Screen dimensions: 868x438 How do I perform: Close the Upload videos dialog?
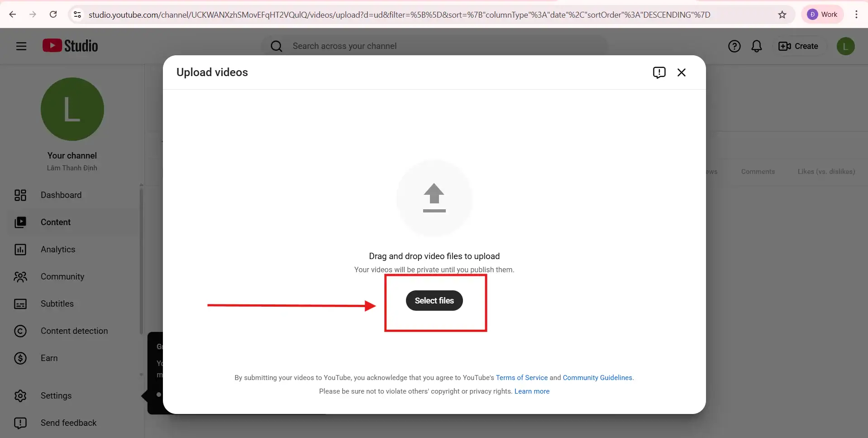(681, 72)
